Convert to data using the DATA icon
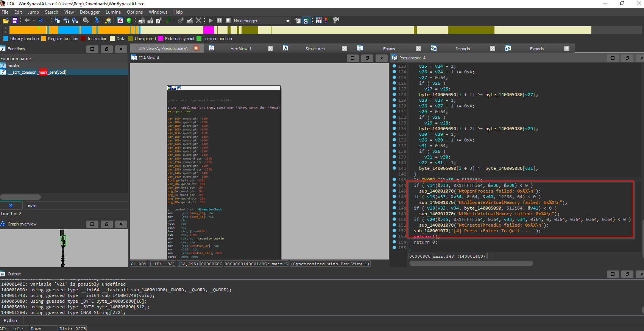Screen dimensions: 644x331 pos(150,20)
